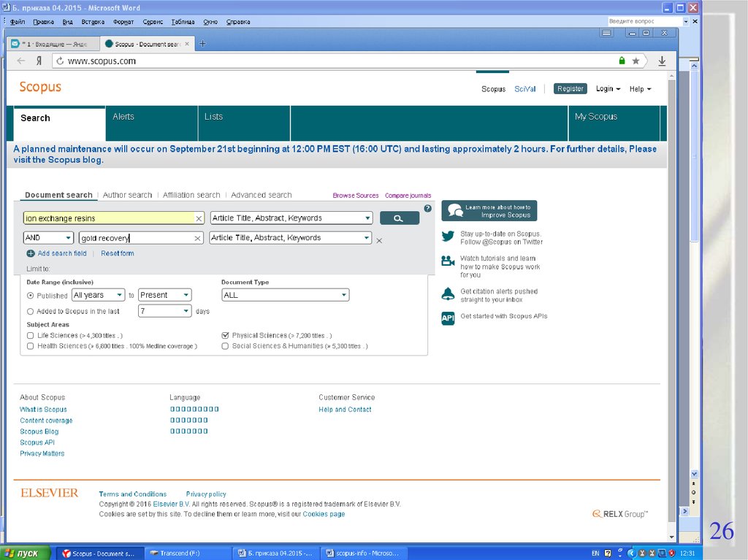Open the 7 days dropdown

click(x=164, y=311)
